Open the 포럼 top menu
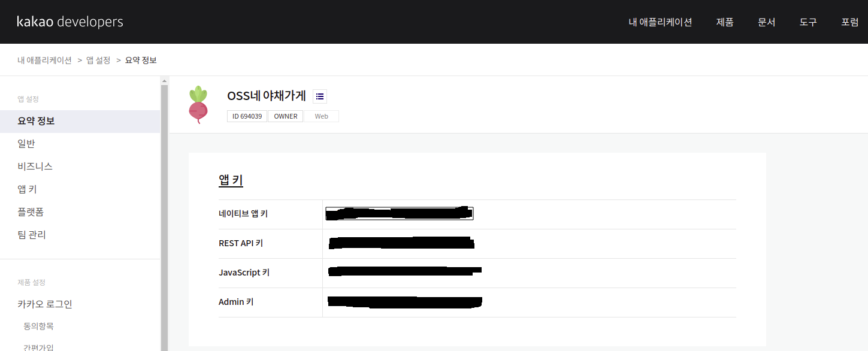Image resolution: width=868 pixels, height=351 pixels. (x=850, y=22)
